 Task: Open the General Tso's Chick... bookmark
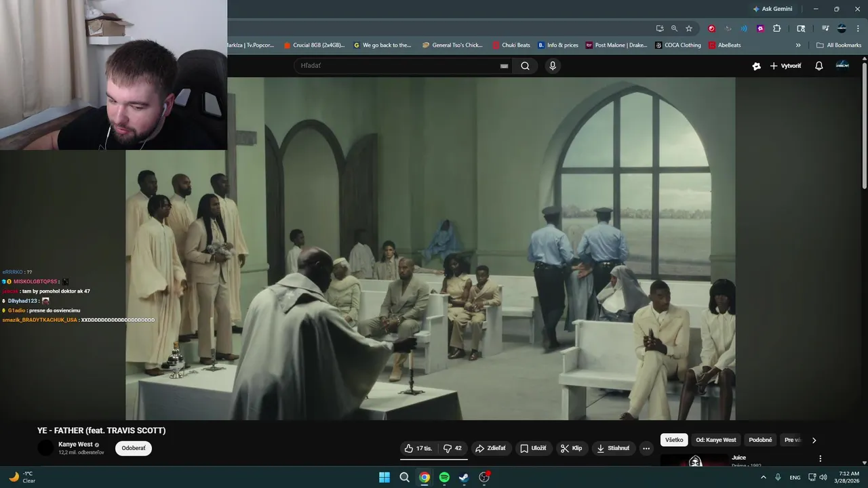[452, 45]
